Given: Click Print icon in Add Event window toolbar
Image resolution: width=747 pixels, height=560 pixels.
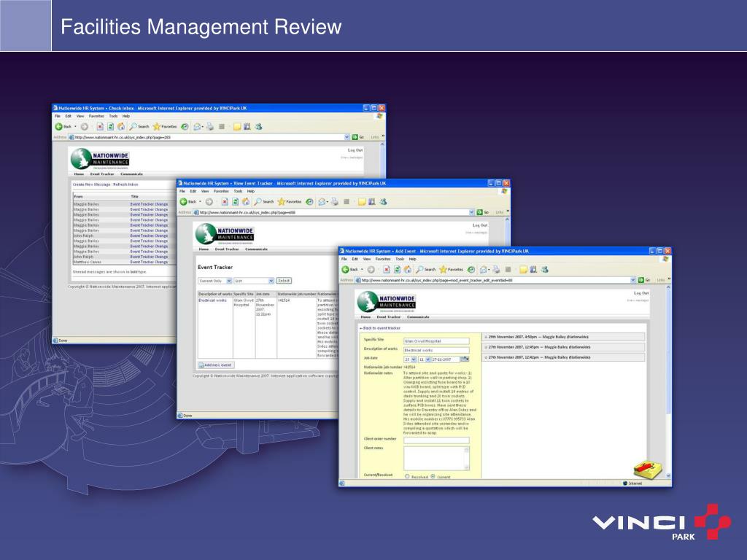Looking at the screenshot, I should [x=496, y=270].
